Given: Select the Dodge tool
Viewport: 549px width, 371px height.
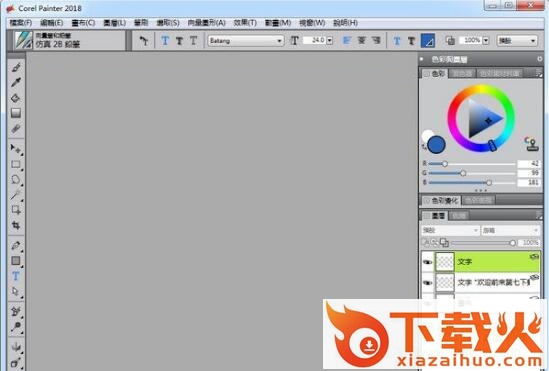Looking at the screenshot, I should pyautogui.click(x=16, y=327).
